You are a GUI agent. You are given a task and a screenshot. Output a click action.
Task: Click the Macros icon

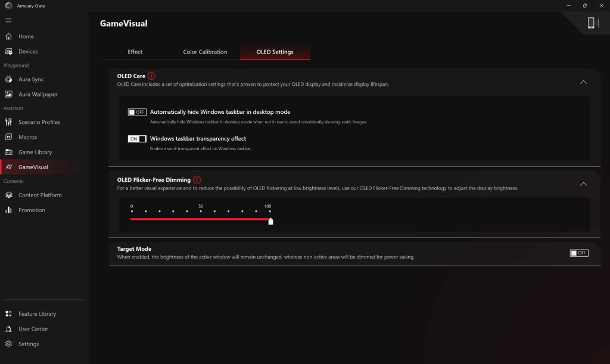[8, 137]
